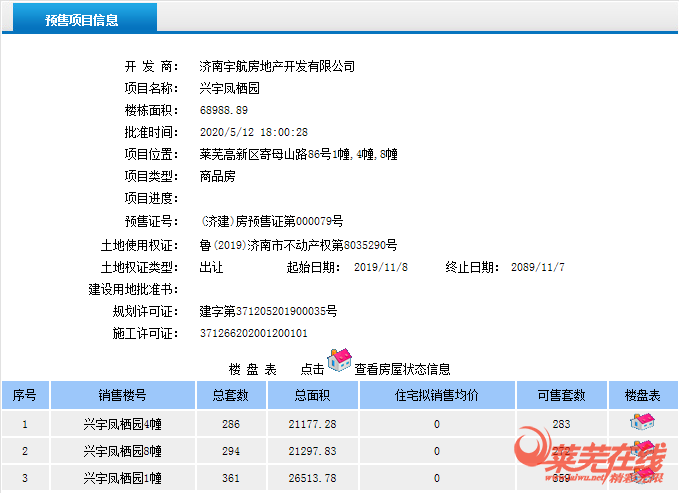Select end date 2089/11/7
Image resolution: width=679 pixels, height=493 pixels.
click(x=538, y=267)
